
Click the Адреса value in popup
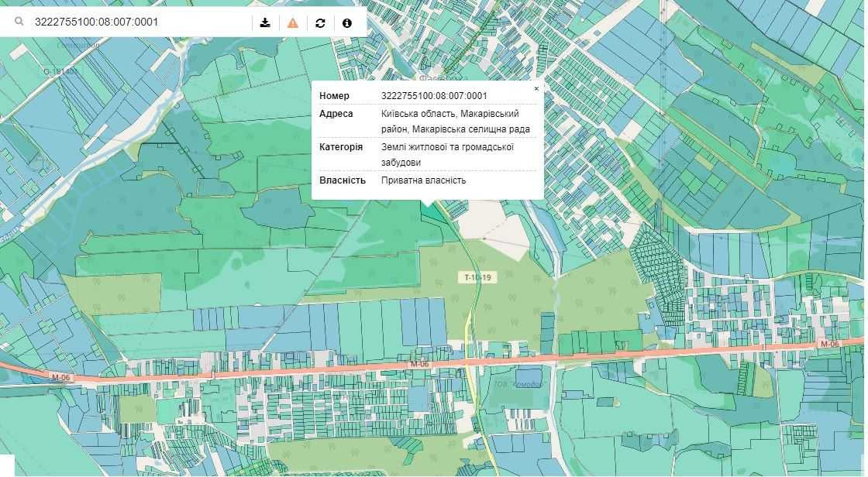pyautogui.click(x=456, y=122)
